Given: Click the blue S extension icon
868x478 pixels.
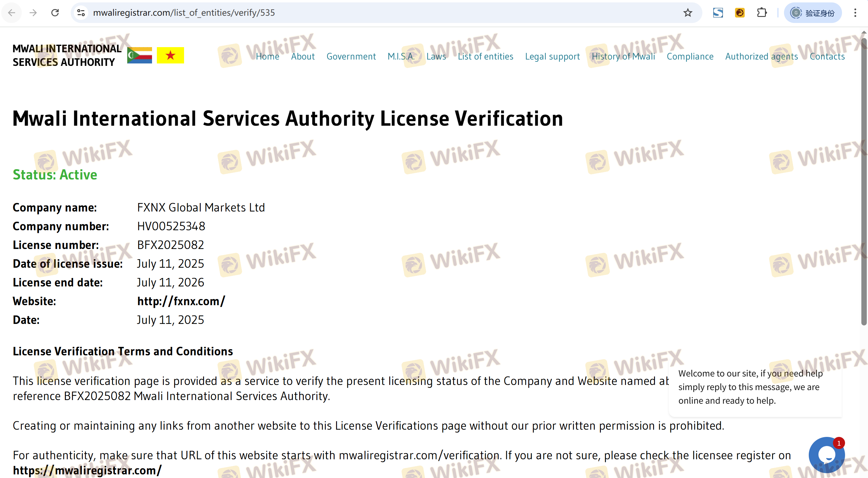Looking at the screenshot, I should [718, 13].
